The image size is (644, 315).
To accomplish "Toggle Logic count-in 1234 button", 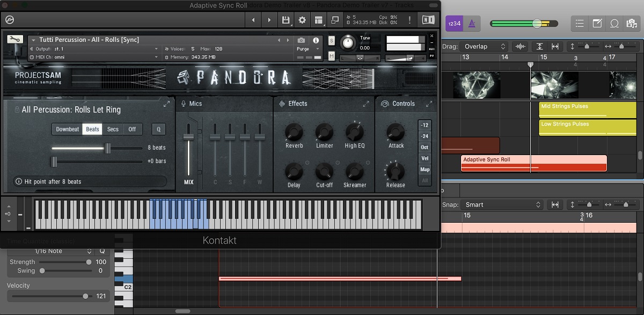I will [453, 23].
